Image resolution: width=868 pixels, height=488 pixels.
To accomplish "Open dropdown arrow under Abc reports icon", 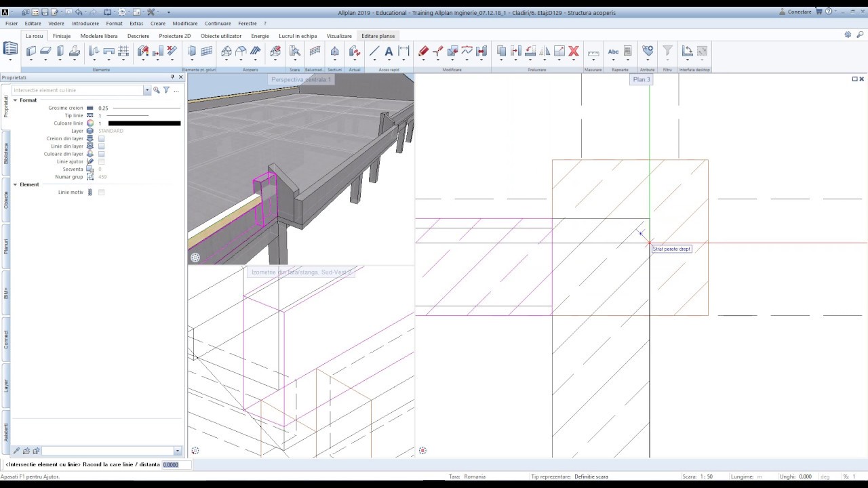I will click(613, 61).
